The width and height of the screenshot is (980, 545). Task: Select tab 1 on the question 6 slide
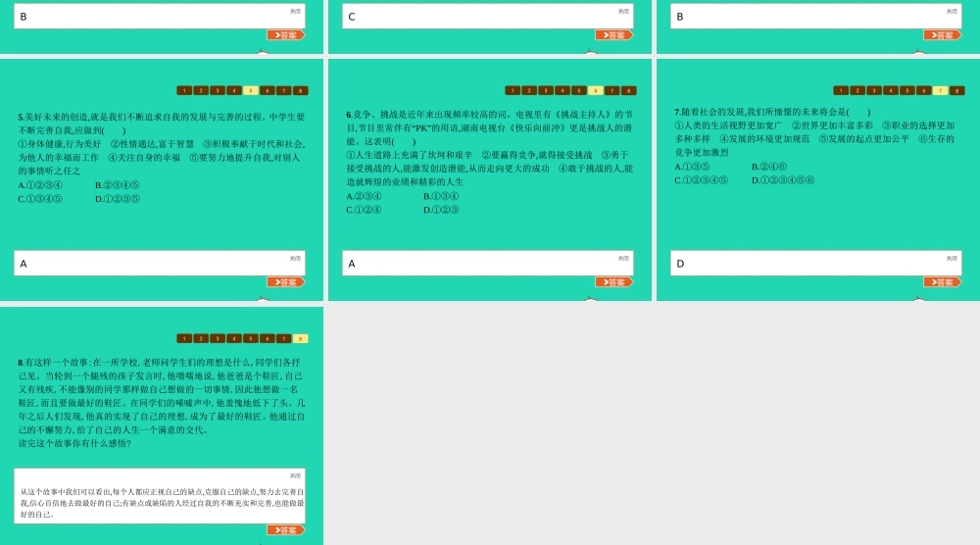[x=513, y=90]
